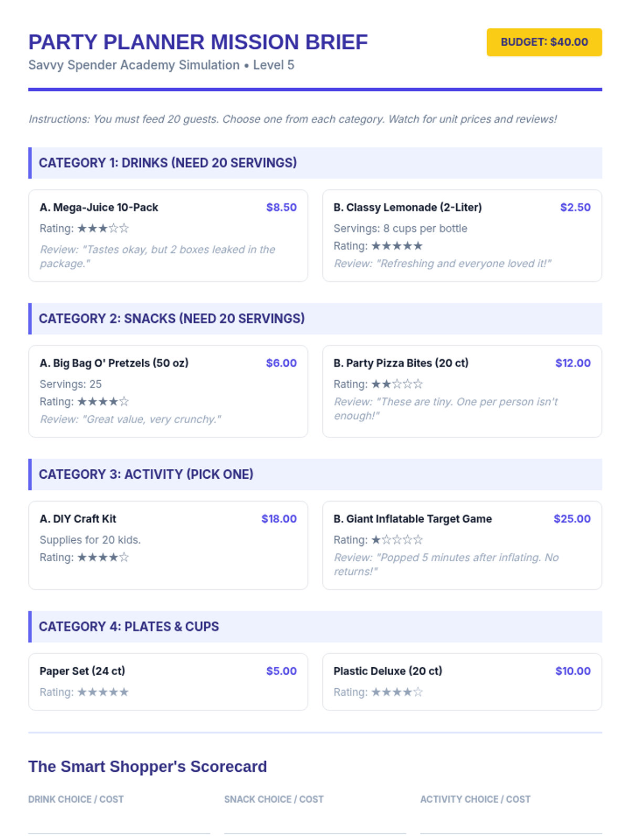Screen dimensions: 630x840
Task: Click the Drink Choice / Cost answer line
Action: click(x=119, y=824)
